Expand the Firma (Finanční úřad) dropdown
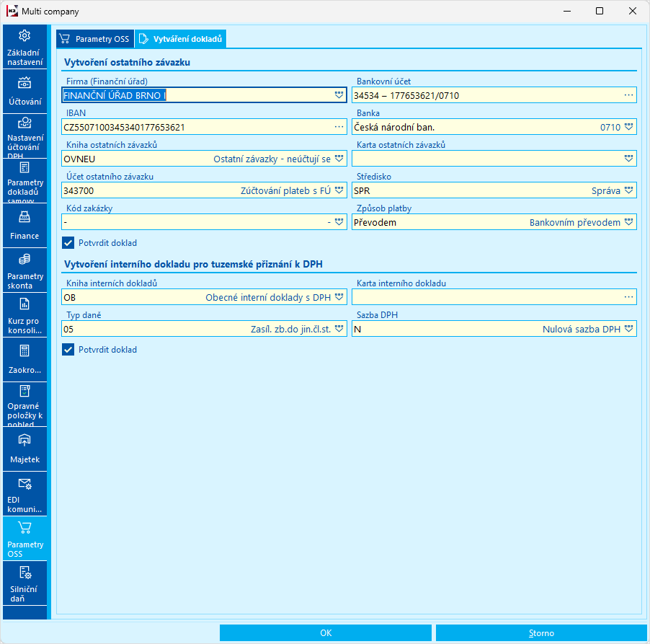The width and height of the screenshot is (650, 644). pyautogui.click(x=339, y=95)
